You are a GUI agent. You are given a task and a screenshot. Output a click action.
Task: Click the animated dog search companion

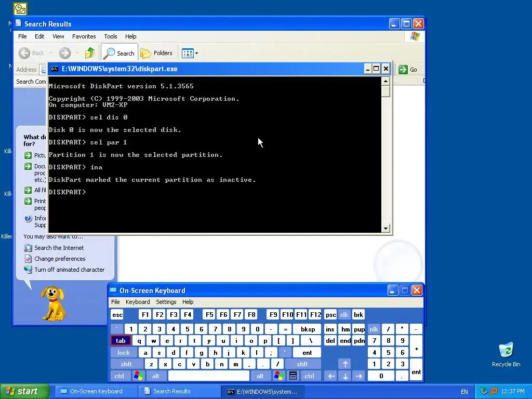(x=54, y=303)
